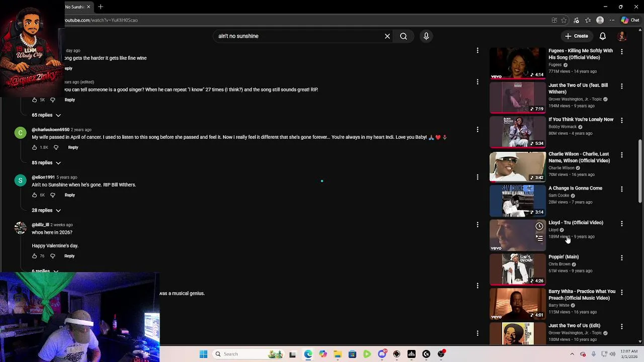This screenshot has height=362, width=644.
Task: Open a new browser tab
Action: click(x=101, y=7)
